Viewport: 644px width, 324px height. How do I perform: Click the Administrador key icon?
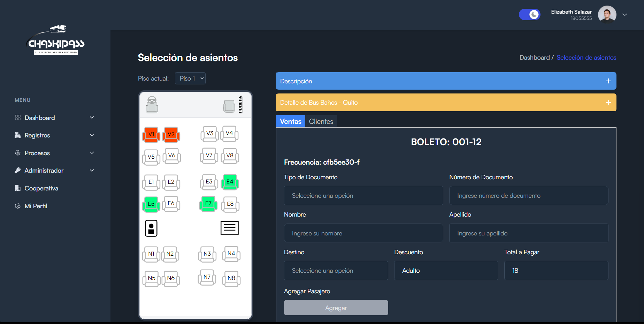click(17, 170)
